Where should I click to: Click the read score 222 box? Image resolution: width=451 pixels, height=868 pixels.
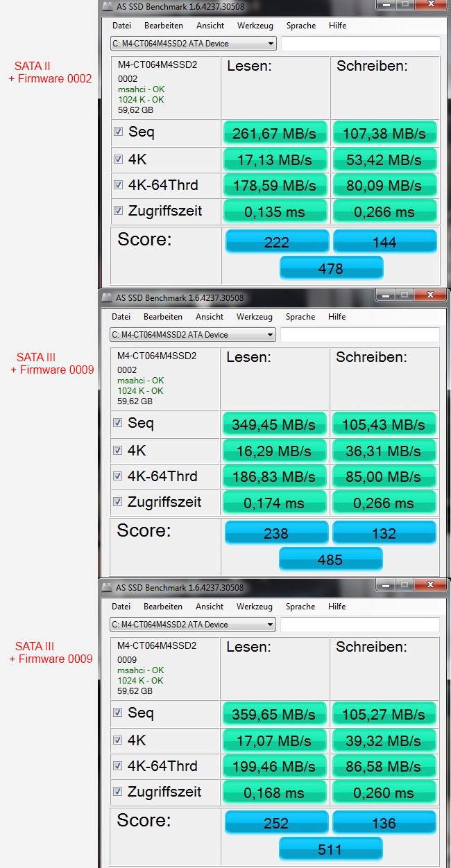pyautogui.click(x=278, y=241)
